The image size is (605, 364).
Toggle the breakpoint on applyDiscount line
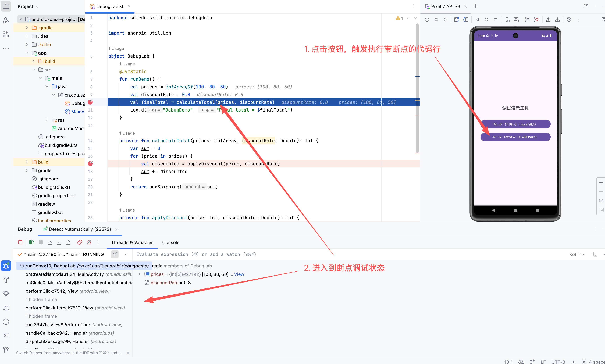90,164
